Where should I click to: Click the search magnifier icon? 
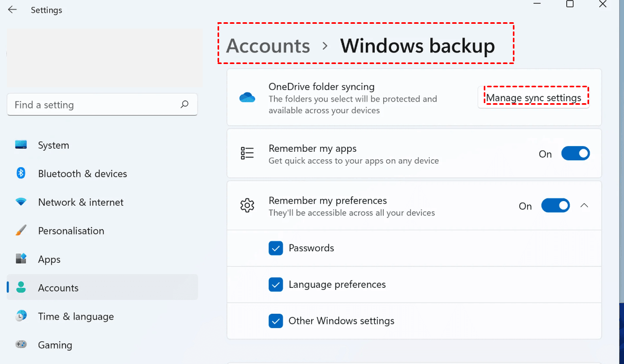click(184, 104)
